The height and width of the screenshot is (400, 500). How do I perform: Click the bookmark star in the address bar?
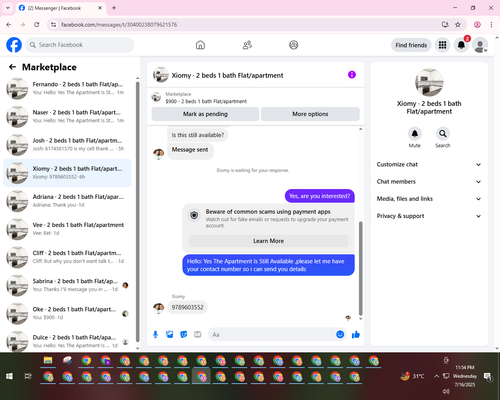point(458,25)
